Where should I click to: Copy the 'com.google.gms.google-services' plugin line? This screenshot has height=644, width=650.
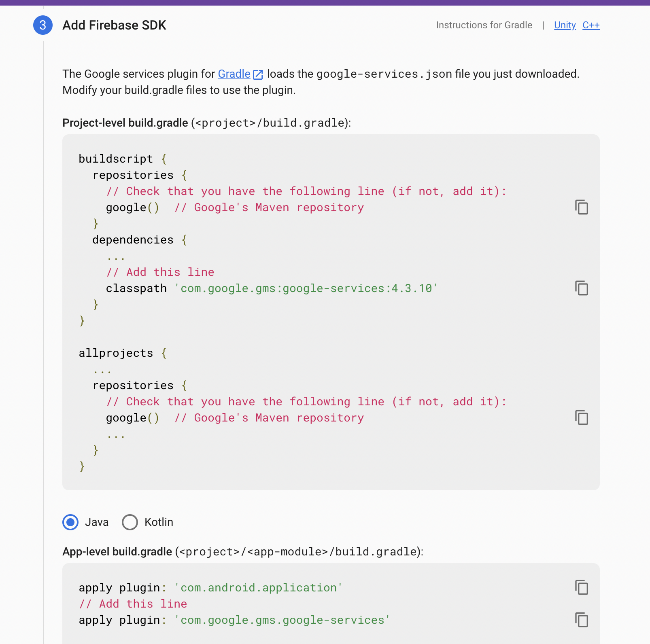582,620
